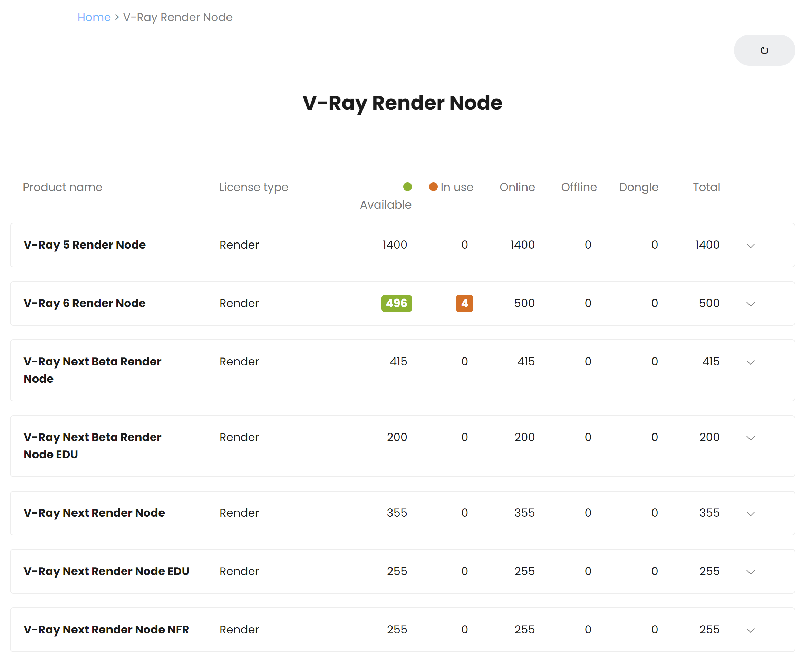Expand the V-Ray Next Beta Render Node row
Screen dimensions: 812x658
[x=751, y=362]
